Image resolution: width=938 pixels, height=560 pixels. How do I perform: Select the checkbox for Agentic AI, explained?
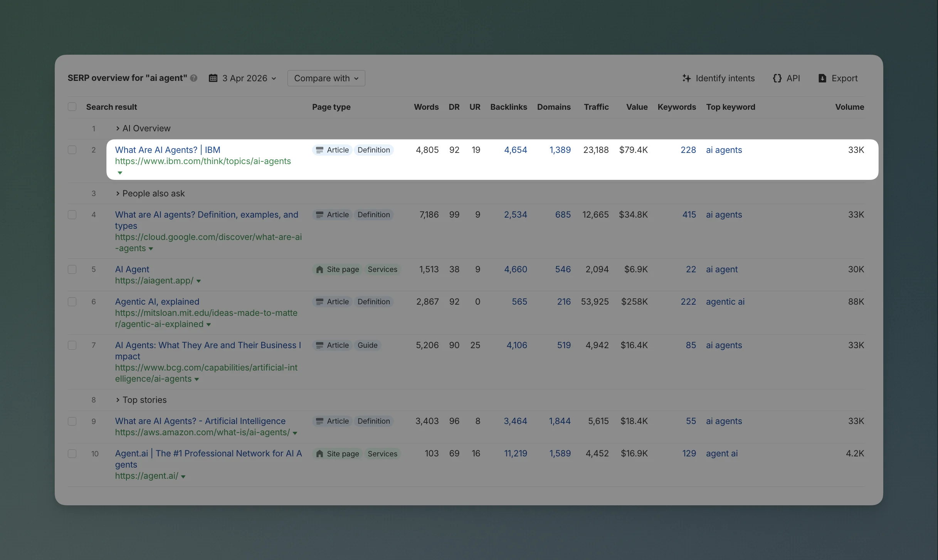[72, 302]
